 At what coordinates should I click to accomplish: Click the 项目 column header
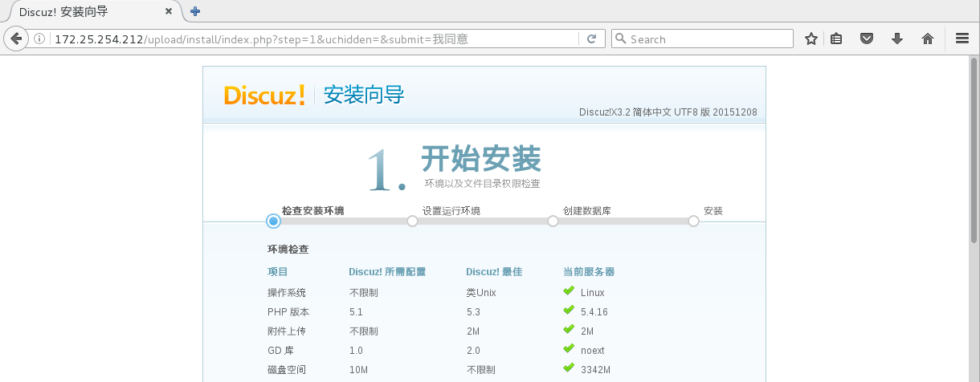277,272
